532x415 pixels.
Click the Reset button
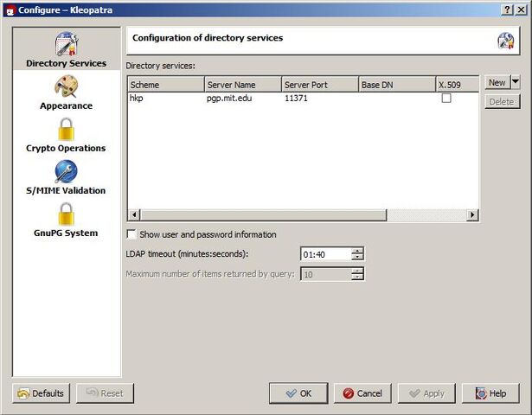[x=105, y=393]
